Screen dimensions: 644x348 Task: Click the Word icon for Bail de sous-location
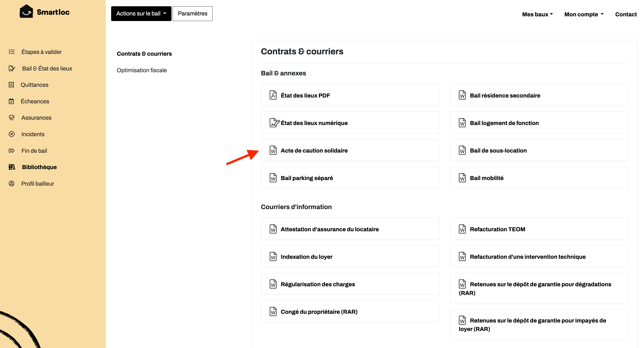coord(462,150)
